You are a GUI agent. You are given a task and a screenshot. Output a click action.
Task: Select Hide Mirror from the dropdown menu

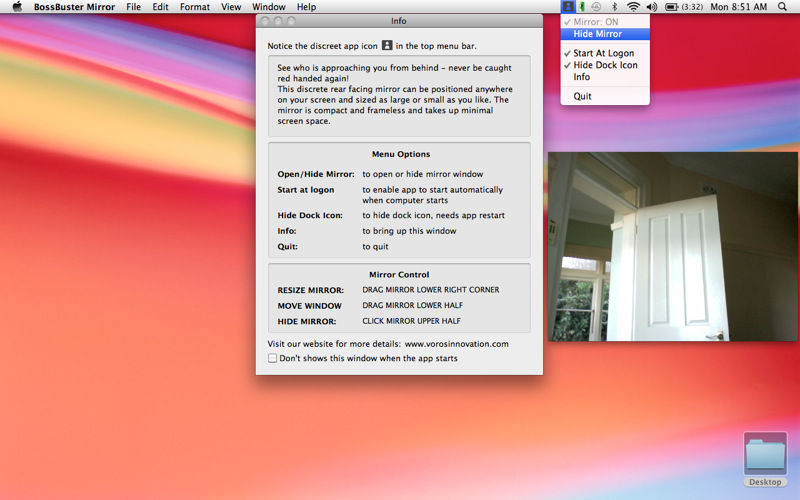605,34
